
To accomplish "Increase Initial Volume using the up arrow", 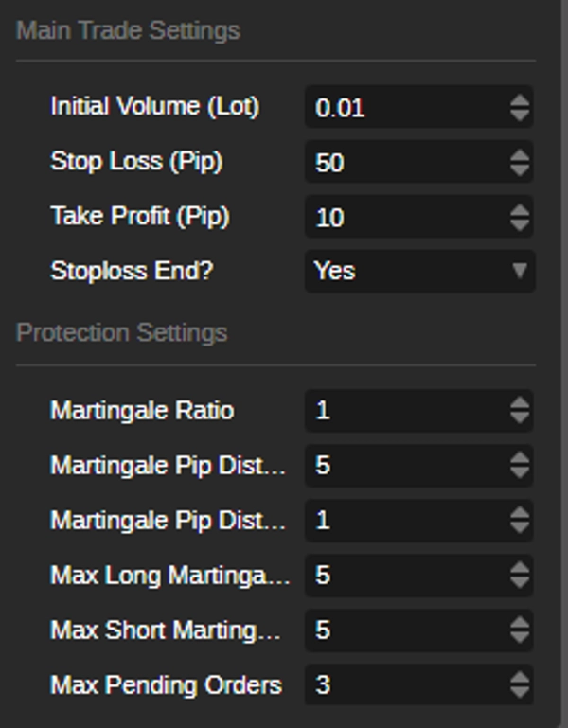I will click(x=519, y=99).
